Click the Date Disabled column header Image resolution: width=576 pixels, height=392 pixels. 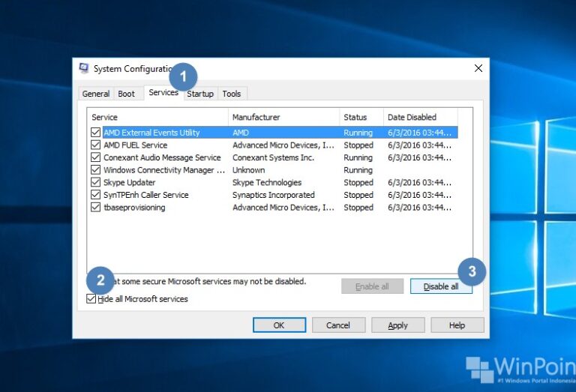tap(421, 118)
